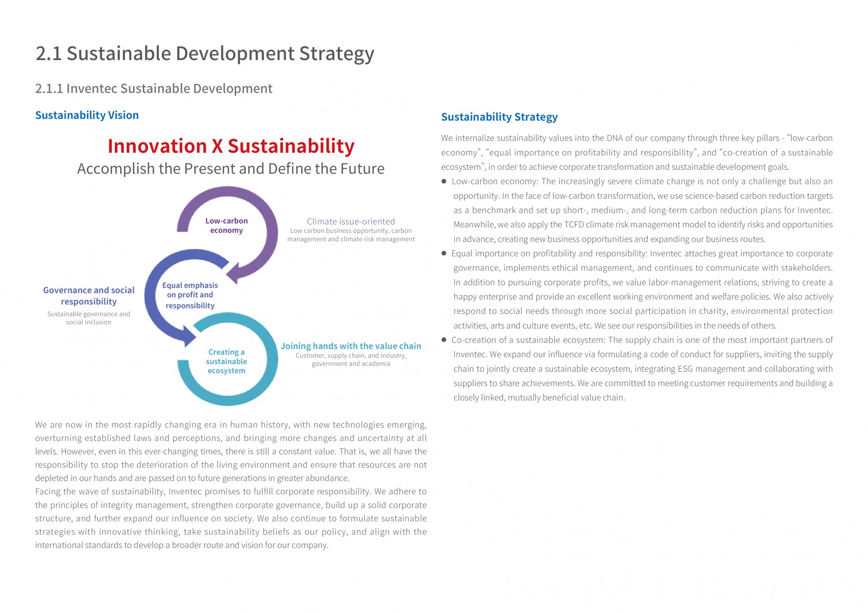868x613 pixels.
Task: Click 'Accomplish the Present and Define the Future'
Action: point(231,168)
